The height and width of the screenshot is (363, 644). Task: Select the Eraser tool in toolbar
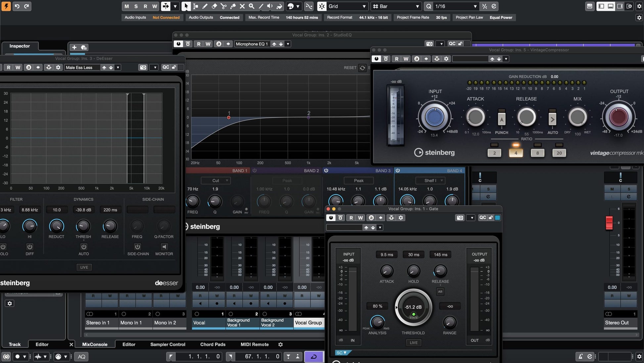[214, 6]
